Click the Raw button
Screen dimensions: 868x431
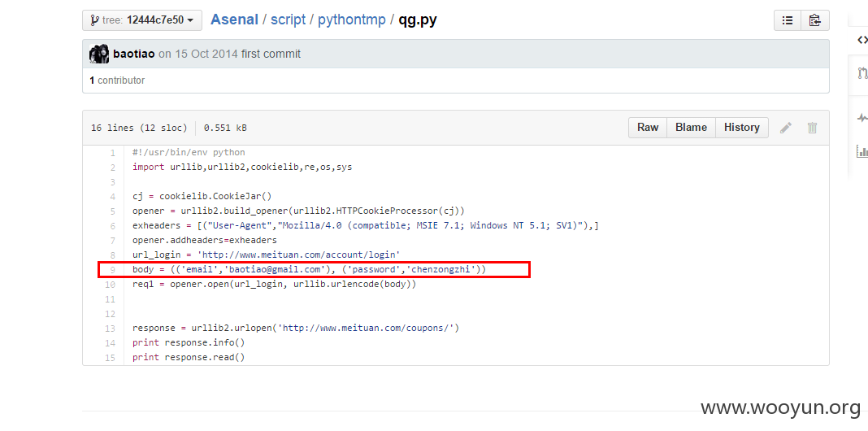pos(648,128)
